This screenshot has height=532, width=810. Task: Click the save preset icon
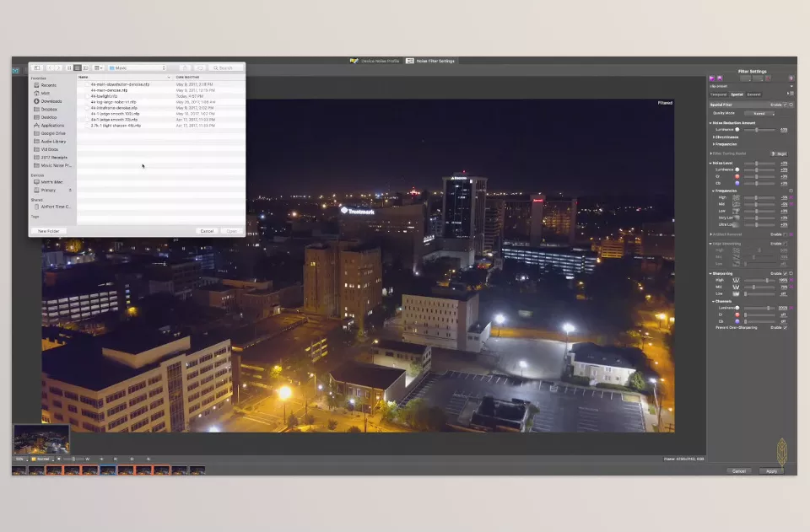(x=719, y=78)
